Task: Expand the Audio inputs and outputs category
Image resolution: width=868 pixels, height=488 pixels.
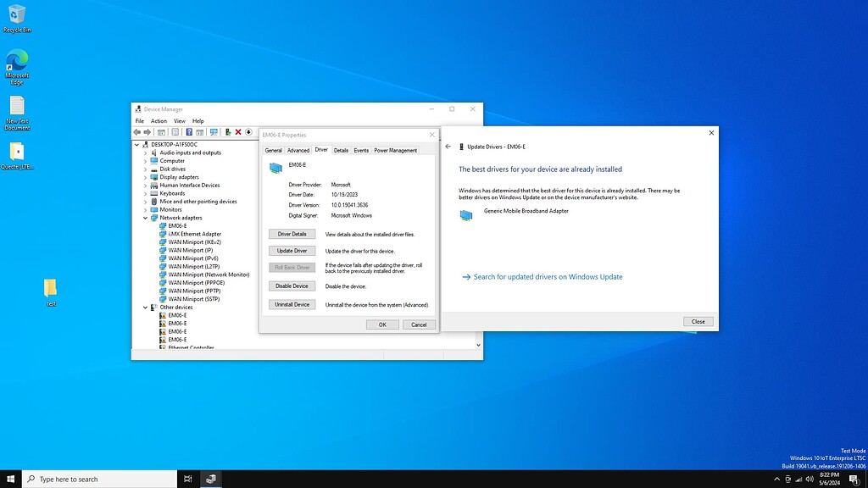Action: coord(144,152)
